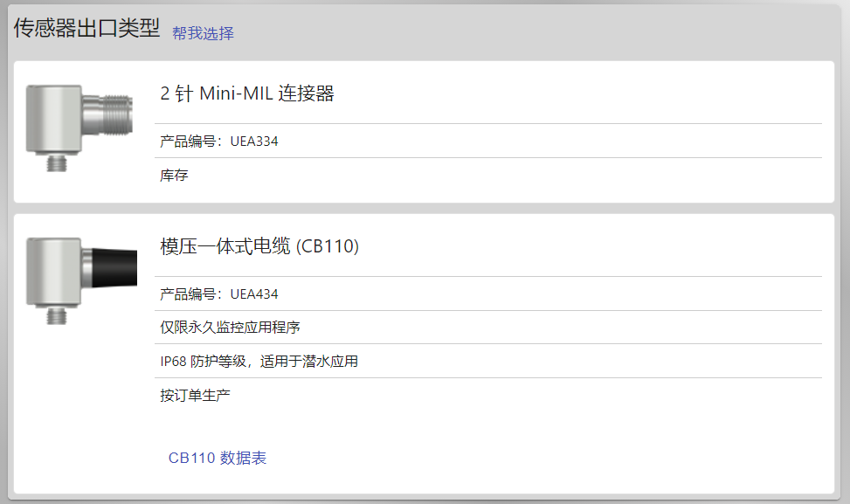
Task: Select the first option card with UEA334
Action: tap(424, 132)
